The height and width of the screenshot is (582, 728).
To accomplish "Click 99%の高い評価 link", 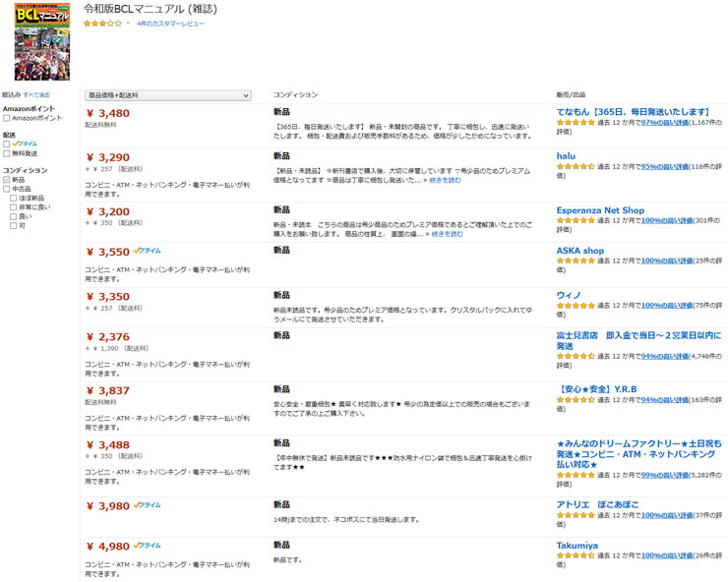I will (665, 475).
